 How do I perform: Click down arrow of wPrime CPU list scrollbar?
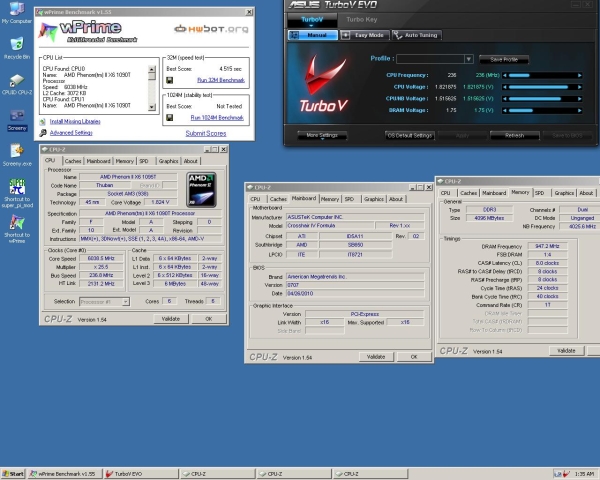pyautogui.click(x=152, y=107)
